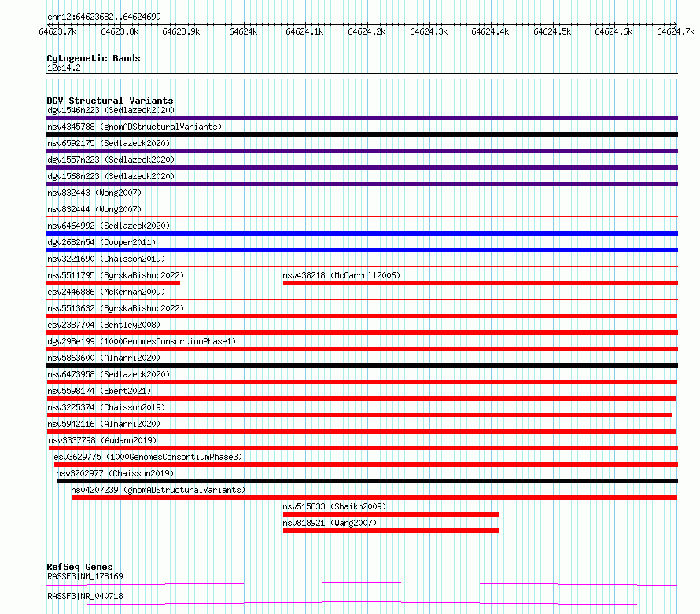Image resolution: width=700 pixels, height=614 pixels.
Task: Click the dgv1546n223 (Sedlazeck2020) variant label
Action: tap(111, 110)
